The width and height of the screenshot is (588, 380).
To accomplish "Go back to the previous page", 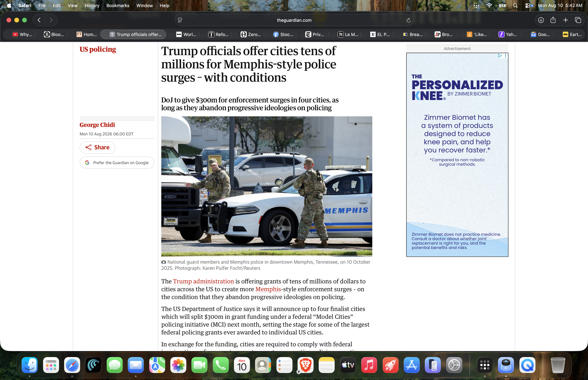I will pos(39,20).
